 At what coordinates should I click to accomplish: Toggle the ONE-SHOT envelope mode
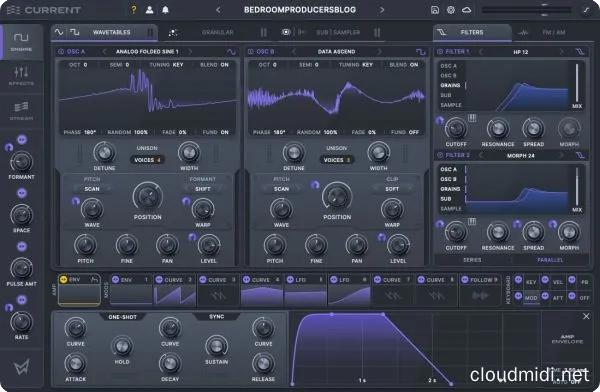(122, 317)
